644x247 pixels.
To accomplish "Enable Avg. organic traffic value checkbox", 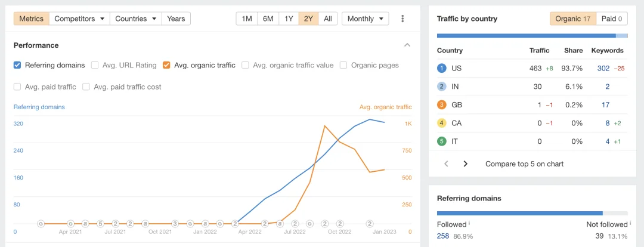I will (x=246, y=65).
